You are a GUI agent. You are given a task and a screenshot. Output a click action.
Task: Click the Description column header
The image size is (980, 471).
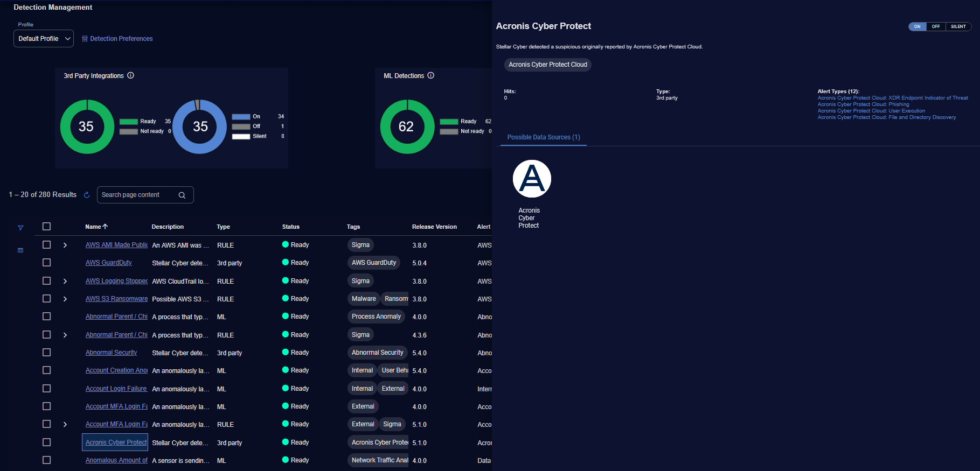(168, 227)
